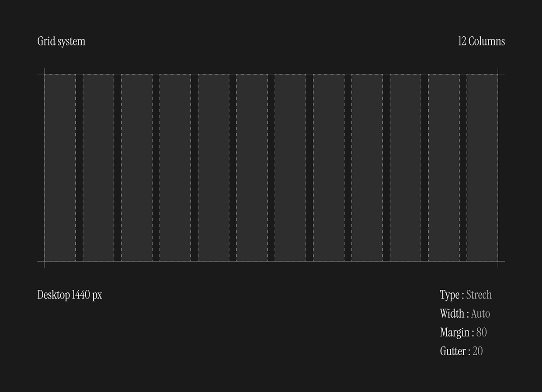Image resolution: width=542 pixels, height=392 pixels.
Task: Click the top-left corner crosshair of the grid
Action: click(x=44, y=74)
